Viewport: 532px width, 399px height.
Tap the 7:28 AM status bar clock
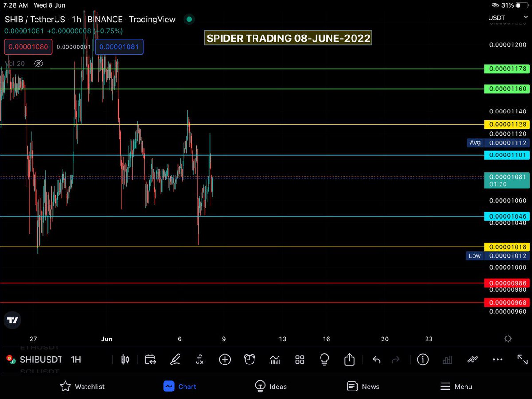coord(16,5)
